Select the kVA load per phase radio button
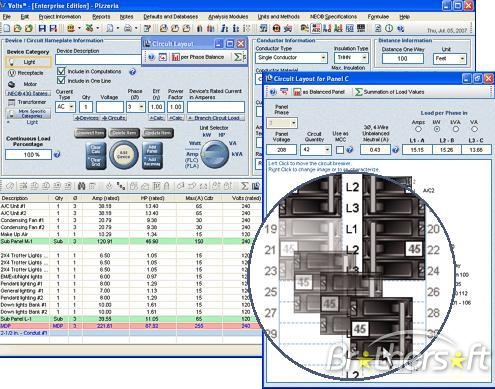The height and width of the screenshot is (389, 495). click(455, 129)
